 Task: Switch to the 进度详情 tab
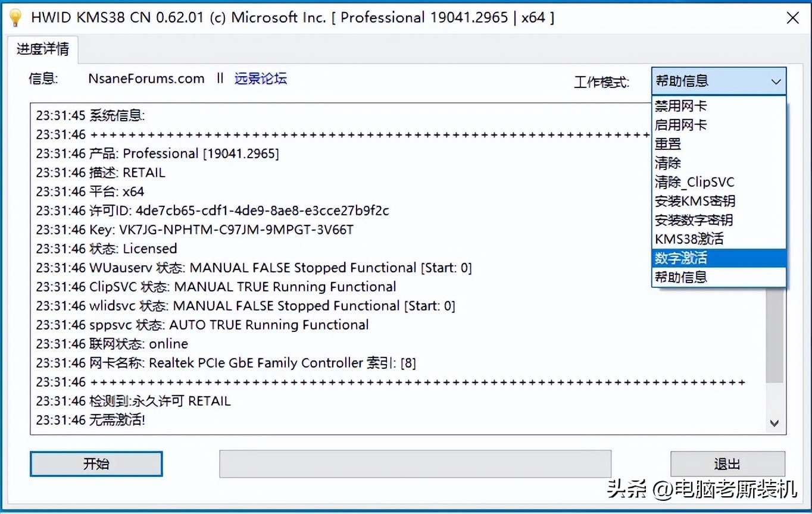coord(42,49)
